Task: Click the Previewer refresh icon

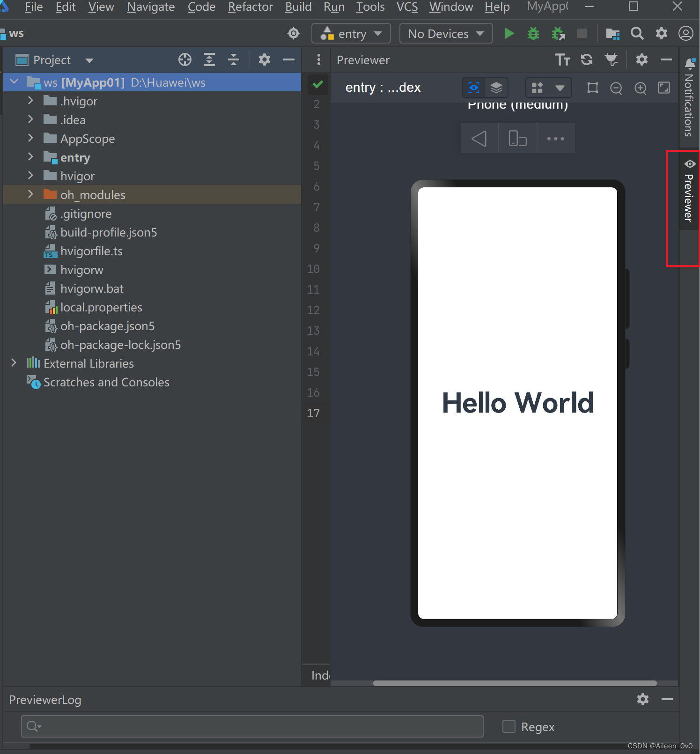Action: click(587, 59)
